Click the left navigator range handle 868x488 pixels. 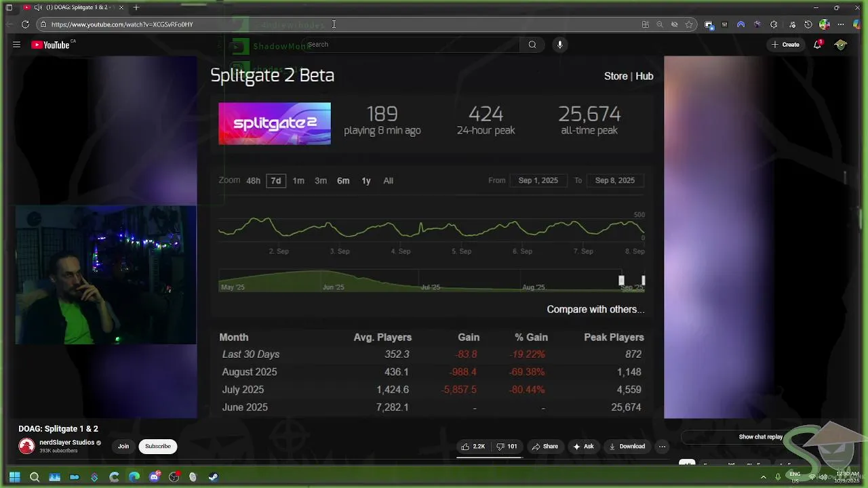pyautogui.click(x=621, y=280)
